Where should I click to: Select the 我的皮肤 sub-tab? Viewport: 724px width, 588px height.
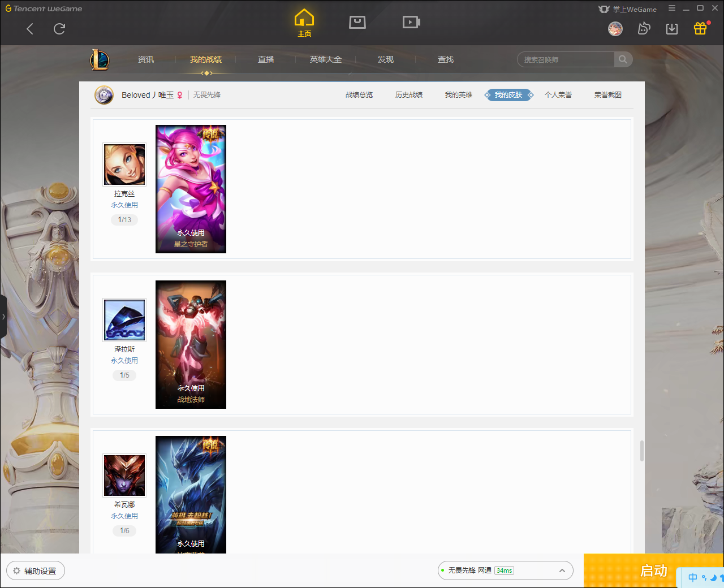pyautogui.click(x=508, y=95)
